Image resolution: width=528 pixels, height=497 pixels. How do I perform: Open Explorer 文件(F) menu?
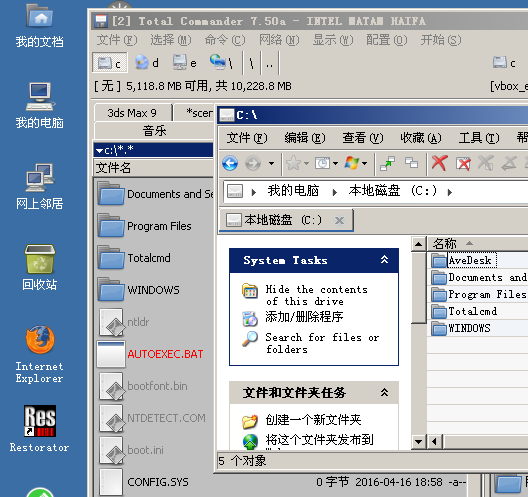click(x=247, y=138)
